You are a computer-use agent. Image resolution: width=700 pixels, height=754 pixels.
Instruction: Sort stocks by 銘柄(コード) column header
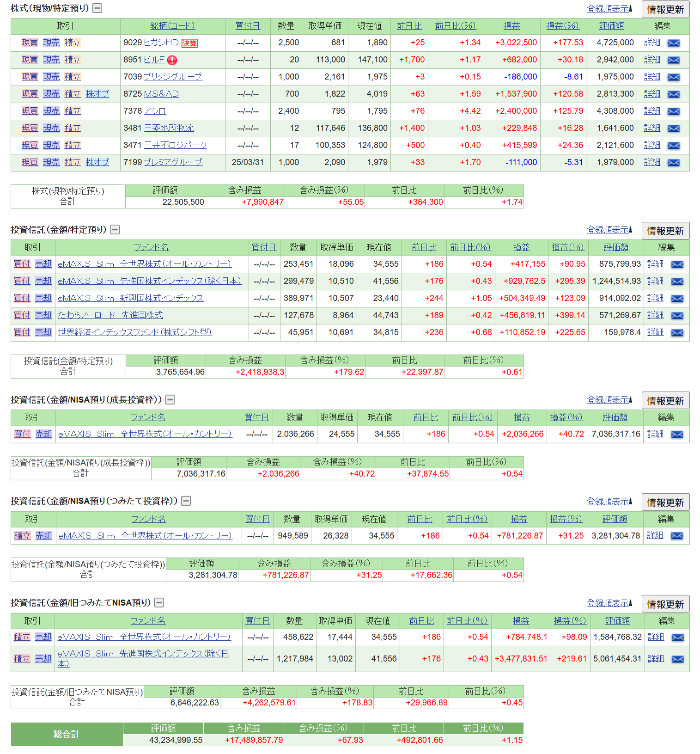coord(172,26)
